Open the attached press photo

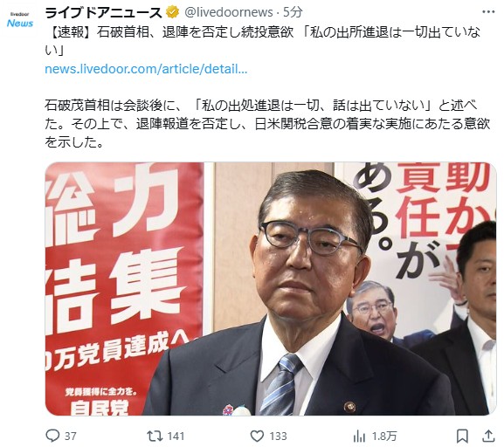(x=271, y=289)
